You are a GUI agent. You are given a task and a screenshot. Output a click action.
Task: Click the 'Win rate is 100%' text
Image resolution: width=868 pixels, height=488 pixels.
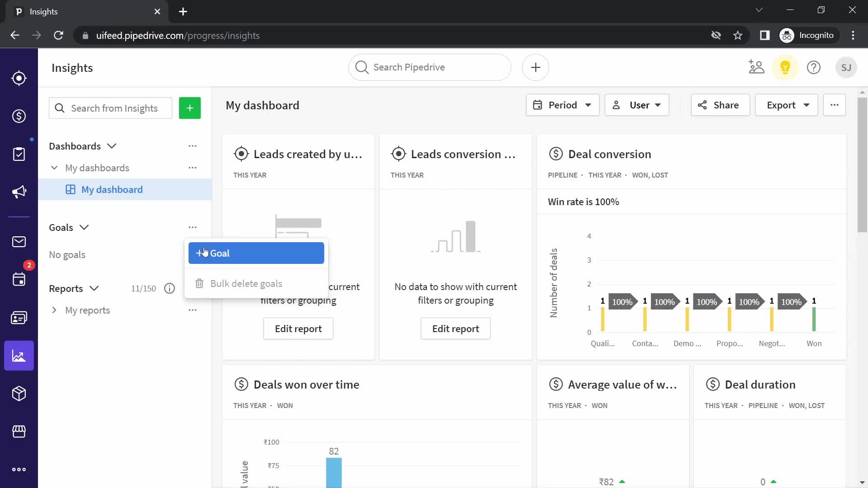[x=583, y=202]
